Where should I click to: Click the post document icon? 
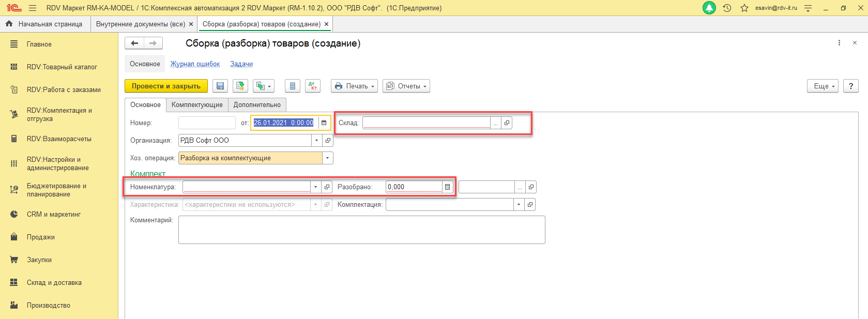[x=240, y=86]
